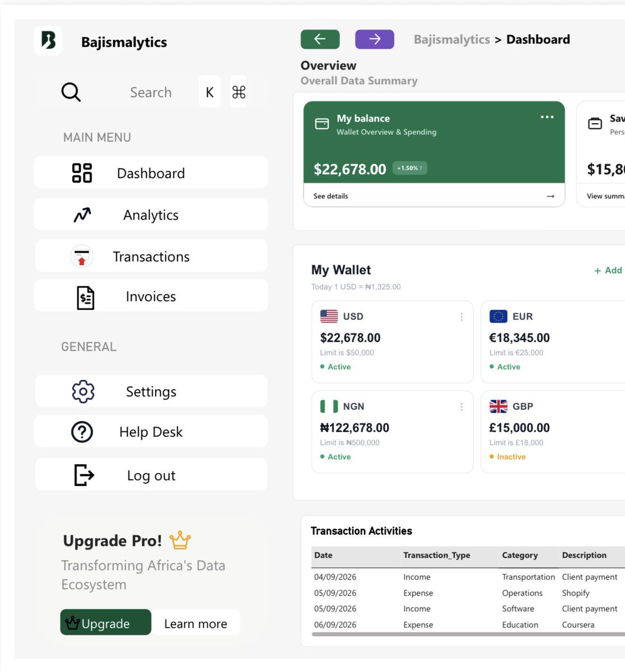Click the UK flag on GBP card
Image resolution: width=625 pixels, height=672 pixels.
click(498, 406)
